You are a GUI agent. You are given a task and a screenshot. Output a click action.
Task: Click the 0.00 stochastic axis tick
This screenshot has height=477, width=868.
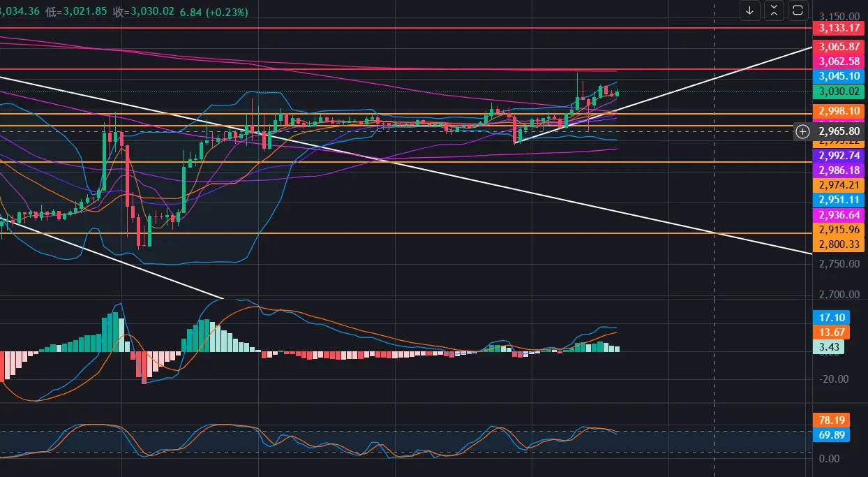point(829,459)
